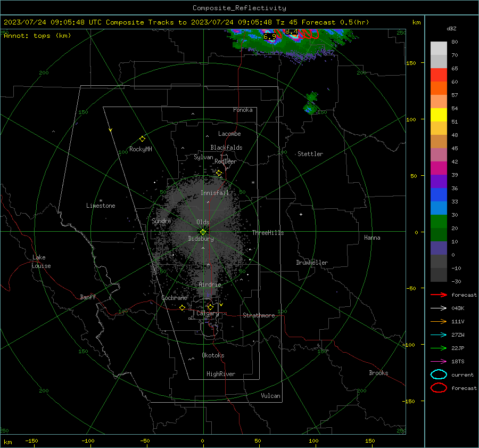Screen dimensions: 479x448
Task: Click the Composite_Reflectivity title
Action: [240, 8]
